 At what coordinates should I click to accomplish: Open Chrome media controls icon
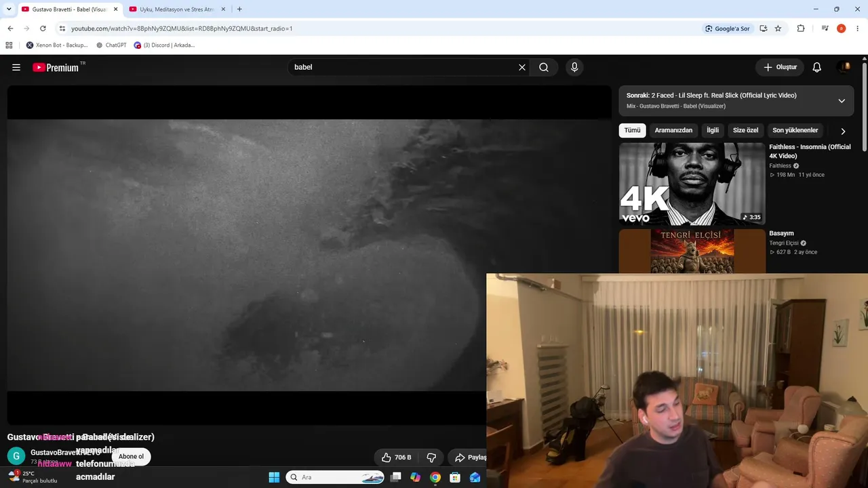(x=825, y=28)
